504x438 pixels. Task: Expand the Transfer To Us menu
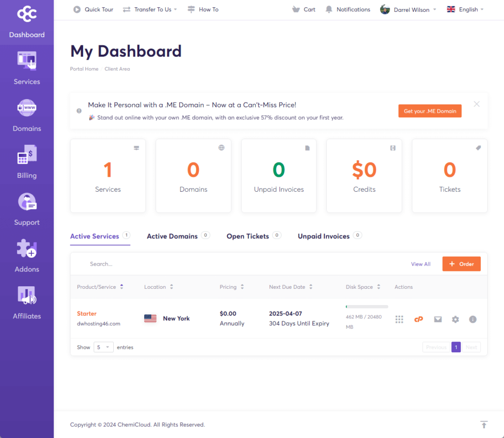click(x=150, y=9)
